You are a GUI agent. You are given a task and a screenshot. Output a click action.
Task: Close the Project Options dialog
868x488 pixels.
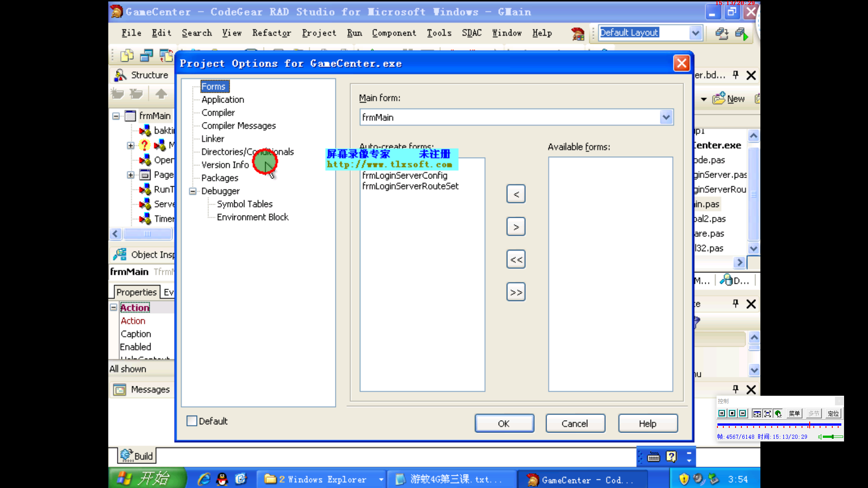tap(681, 63)
